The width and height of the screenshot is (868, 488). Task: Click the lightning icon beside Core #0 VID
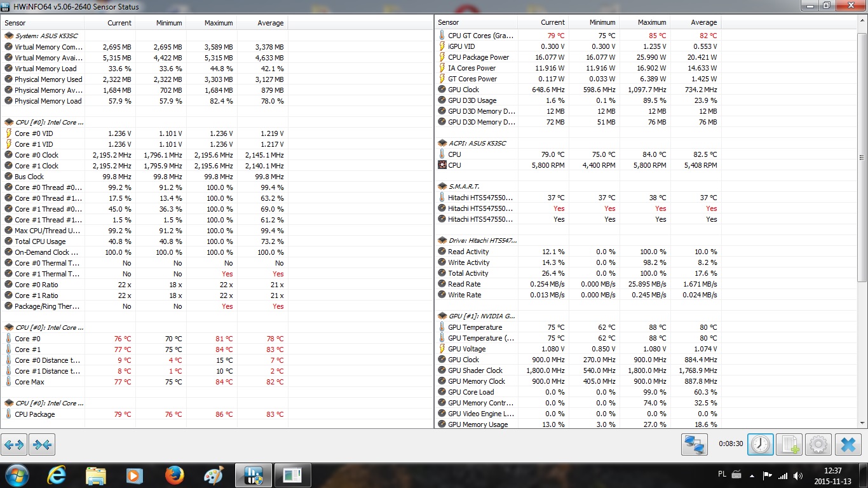point(9,133)
